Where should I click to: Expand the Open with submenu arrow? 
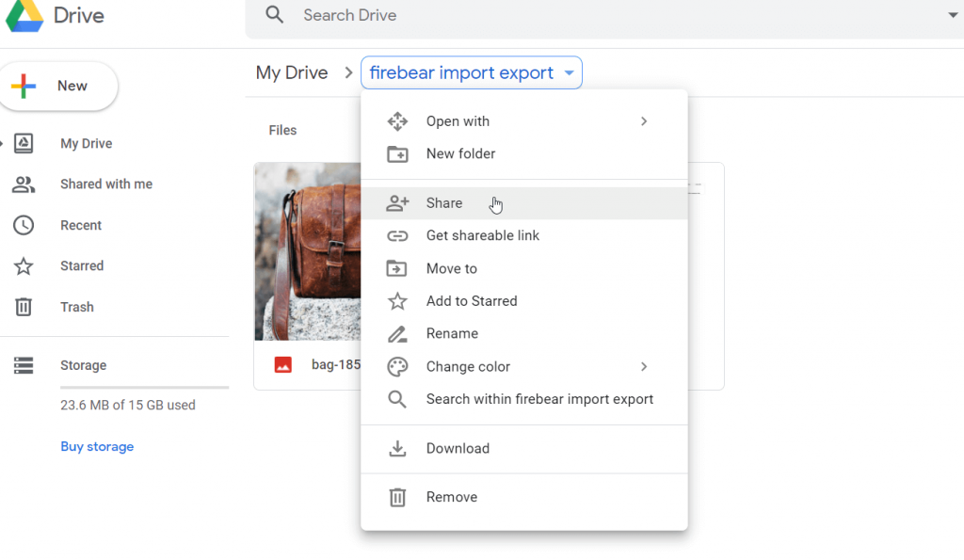pyautogui.click(x=644, y=121)
